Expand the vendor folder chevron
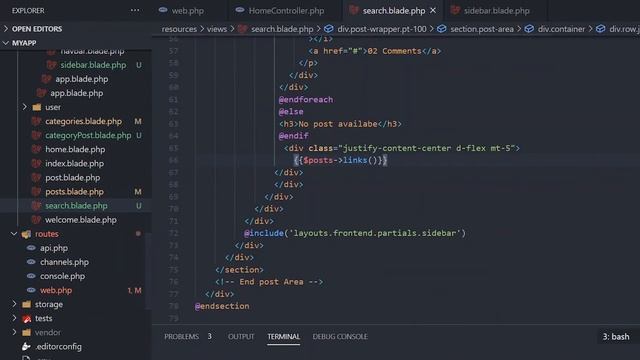Screen dimensions: 640x360 click(14, 332)
